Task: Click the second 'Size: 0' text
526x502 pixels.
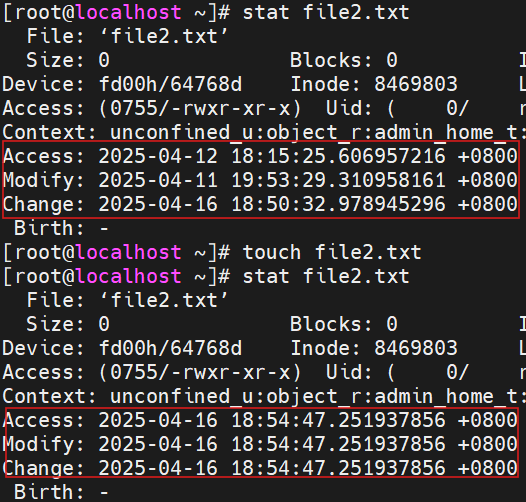Action: [x=68, y=324]
